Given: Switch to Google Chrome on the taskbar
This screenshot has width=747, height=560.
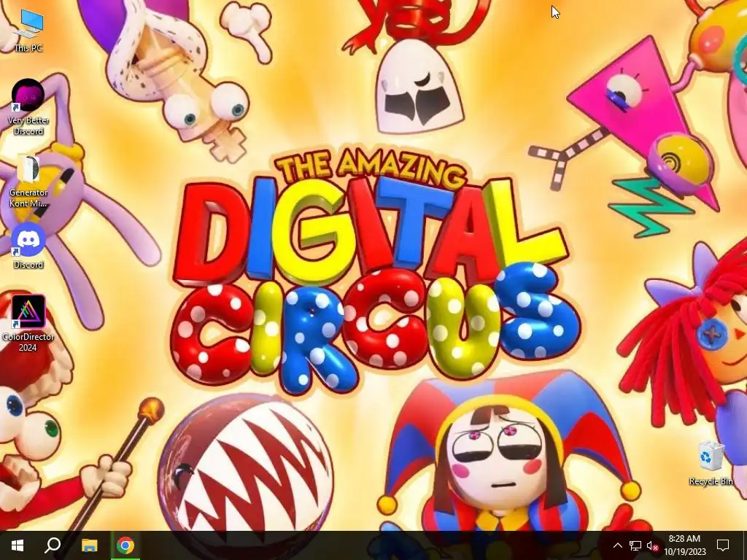Looking at the screenshot, I should pyautogui.click(x=125, y=545).
